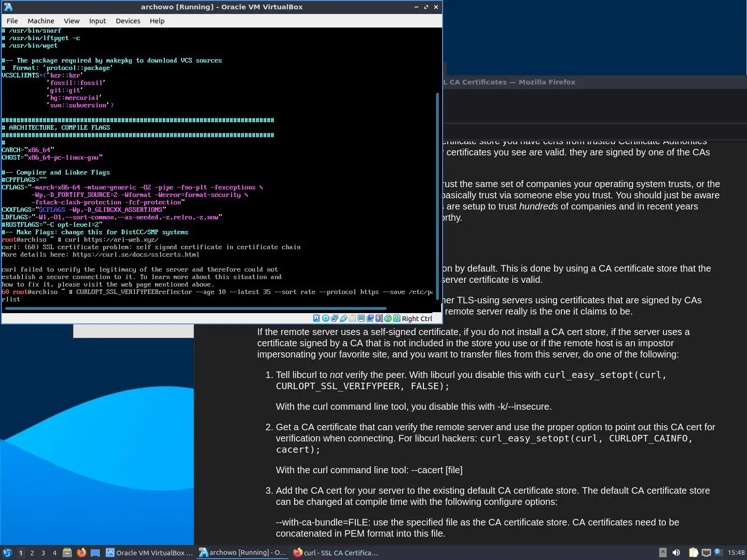Open the Devices menu
Screen dimensions: 747x560
click(128, 21)
